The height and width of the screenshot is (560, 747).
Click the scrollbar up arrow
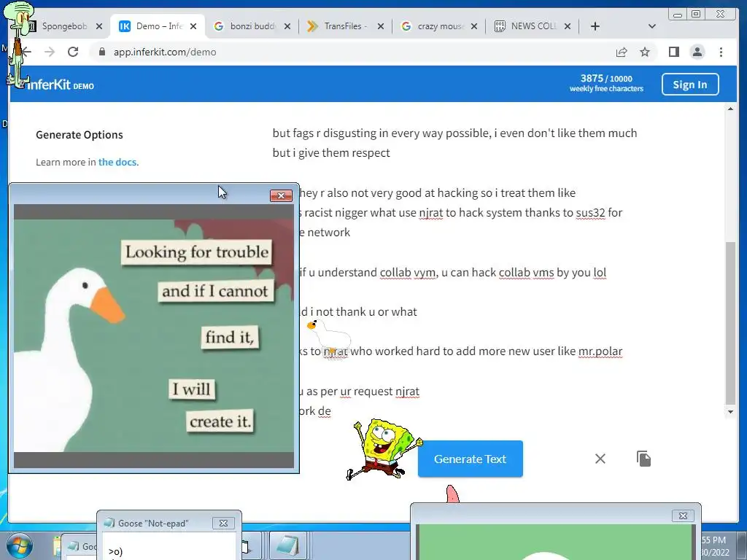(x=730, y=109)
